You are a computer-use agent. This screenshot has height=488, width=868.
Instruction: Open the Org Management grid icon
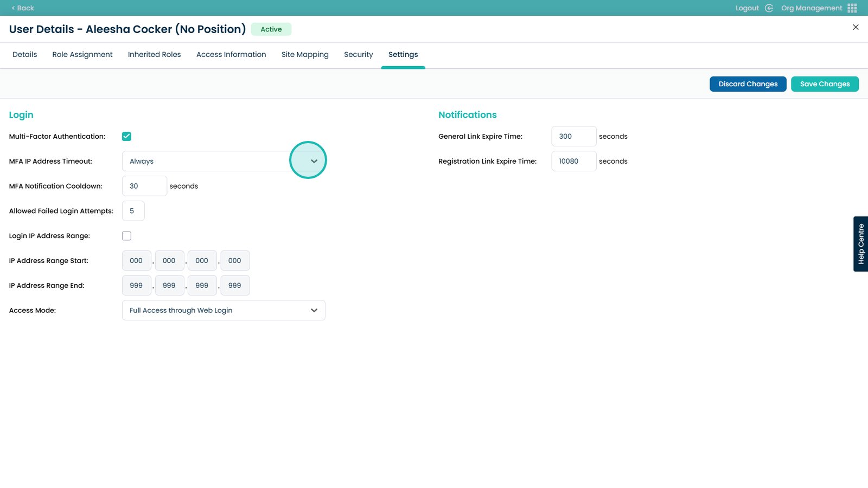(x=852, y=8)
